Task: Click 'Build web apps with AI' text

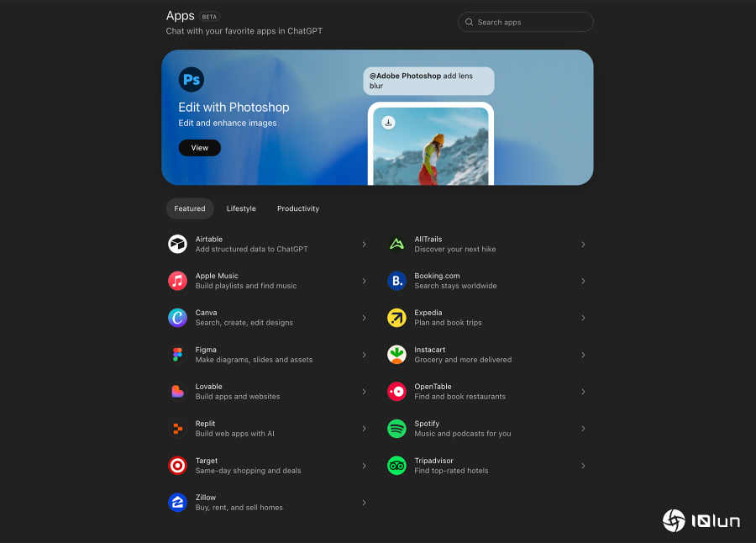Action: pyautogui.click(x=235, y=434)
